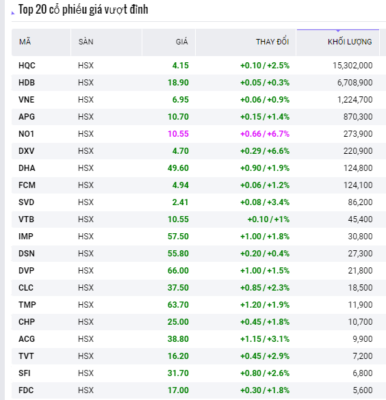Select APG price 10.70
386x400 pixels.
[178, 117]
